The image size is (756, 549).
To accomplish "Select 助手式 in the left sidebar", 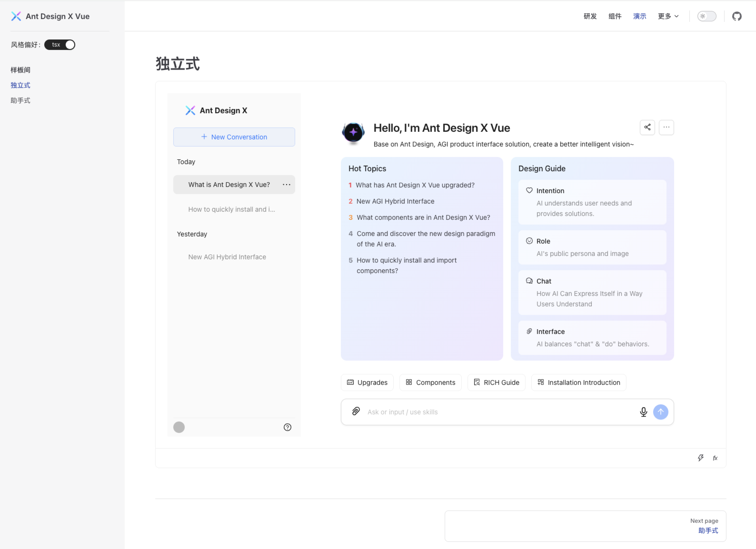I will coord(20,100).
